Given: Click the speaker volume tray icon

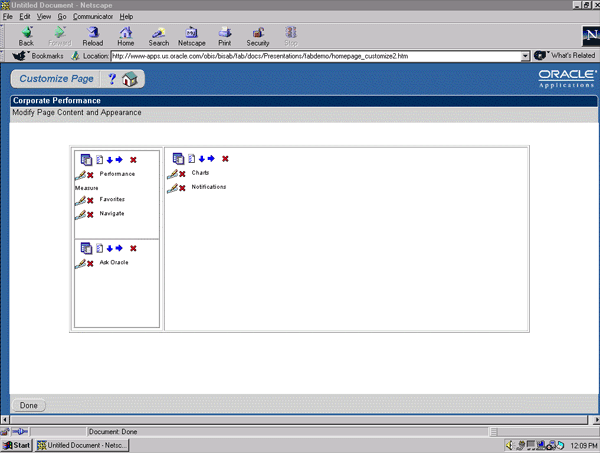Looking at the screenshot, I should (x=510, y=445).
